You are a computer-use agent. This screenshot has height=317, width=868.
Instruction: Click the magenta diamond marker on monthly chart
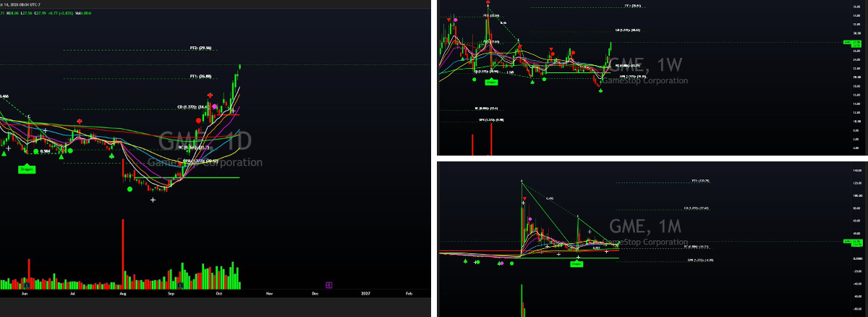pyautogui.click(x=530, y=218)
